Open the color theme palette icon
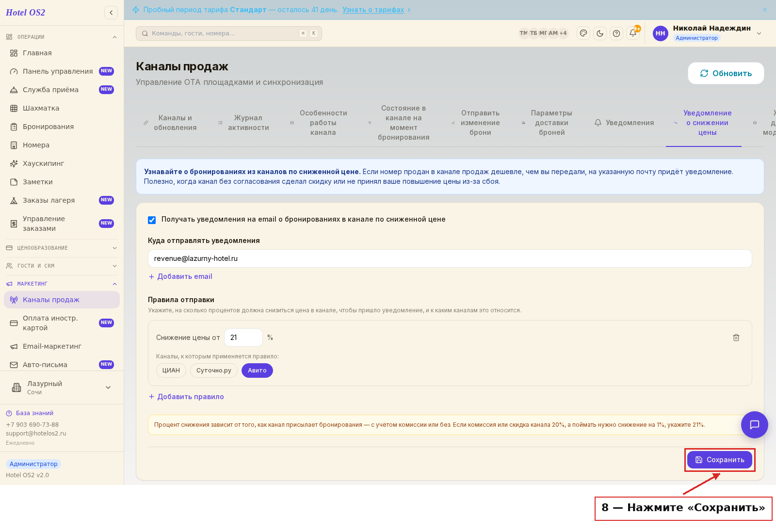This screenshot has width=776, height=532. click(x=583, y=33)
